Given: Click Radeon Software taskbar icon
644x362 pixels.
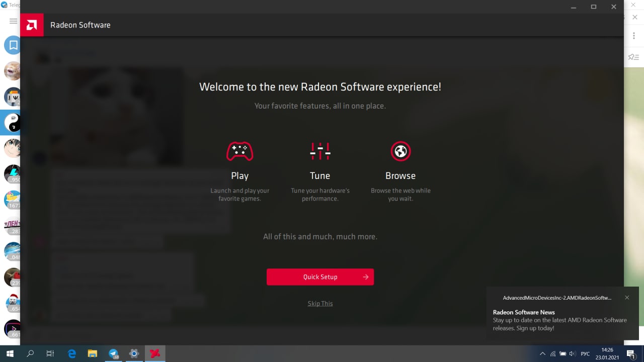Looking at the screenshot, I should [155, 353].
